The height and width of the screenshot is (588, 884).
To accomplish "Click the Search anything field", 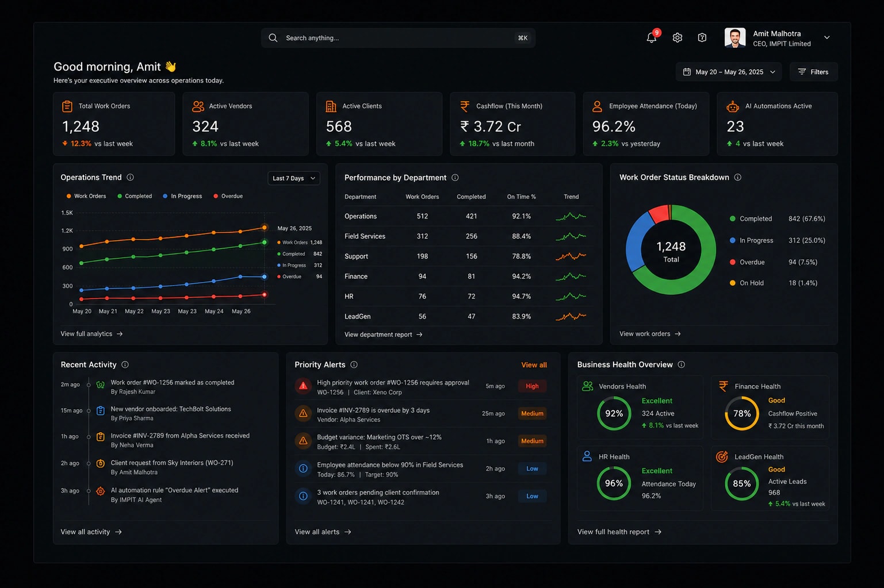I will [398, 38].
